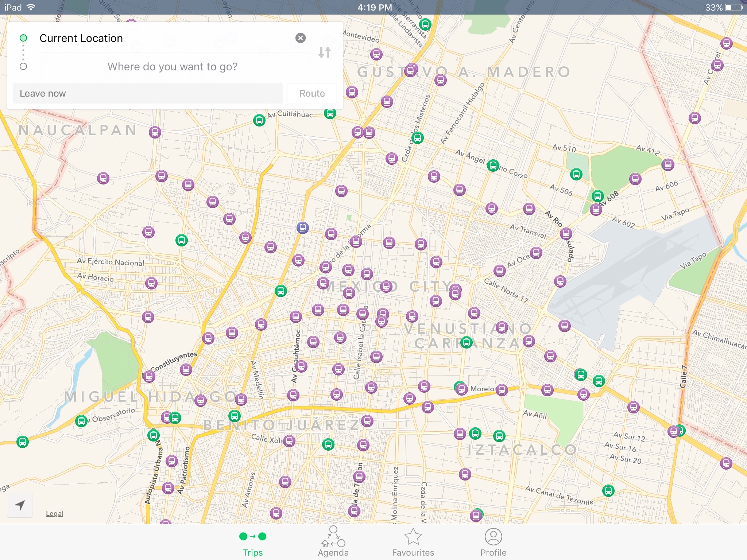This screenshot has width=747, height=560.
Task: Tap green bus stop near Av Observatorio
Action: point(81,421)
